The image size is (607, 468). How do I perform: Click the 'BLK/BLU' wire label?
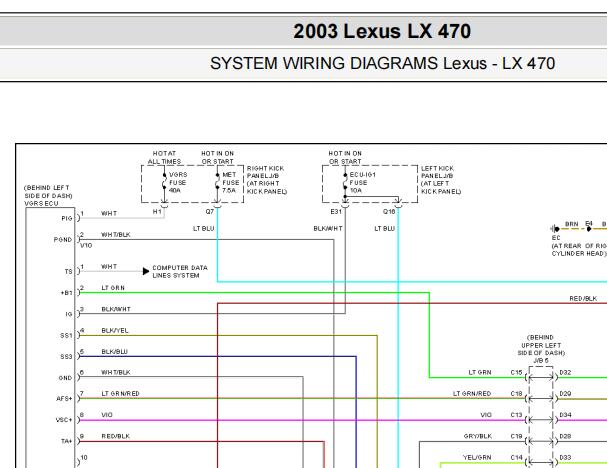click(x=114, y=352)
